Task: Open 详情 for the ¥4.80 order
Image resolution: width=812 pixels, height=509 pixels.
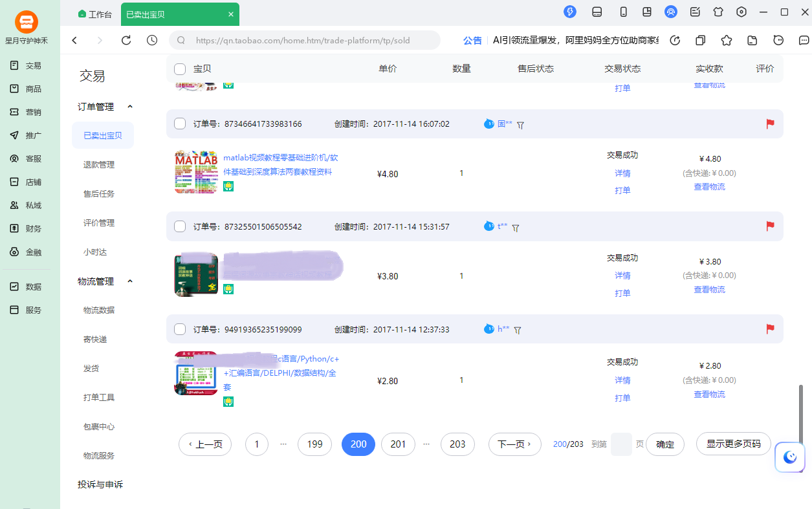Action: (x=622, y=173)
